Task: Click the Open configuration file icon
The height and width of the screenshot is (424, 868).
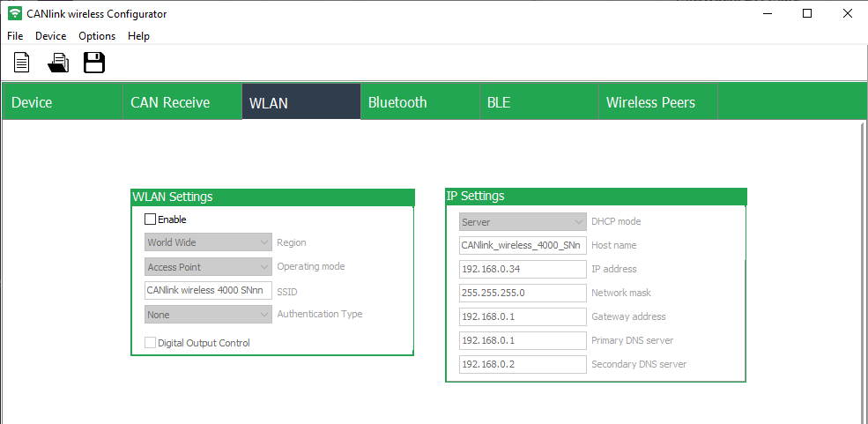Action: 58,62
